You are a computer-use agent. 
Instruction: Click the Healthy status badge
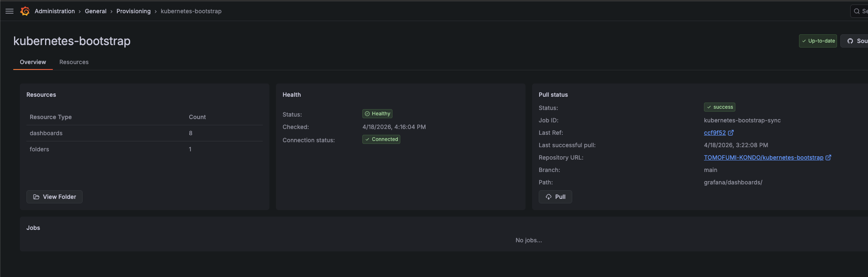377,114
